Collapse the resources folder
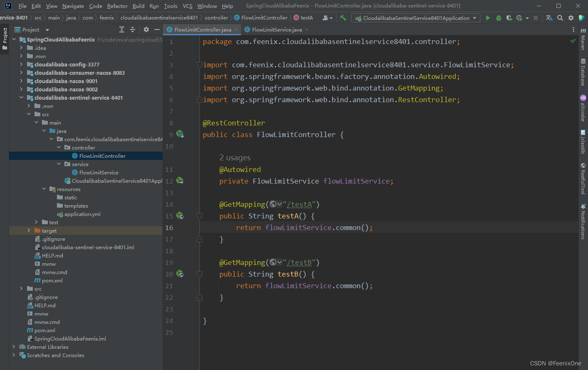Viewport: 588px width, 370px height. 44,189
